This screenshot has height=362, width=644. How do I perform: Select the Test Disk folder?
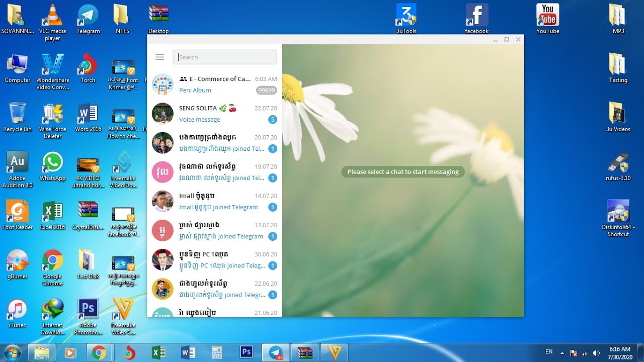88,264
